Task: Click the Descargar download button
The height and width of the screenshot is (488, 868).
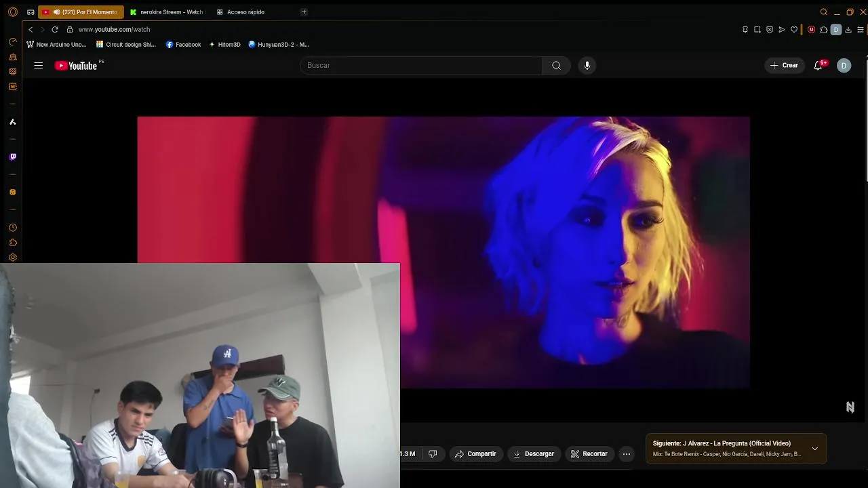Action: 534,454
